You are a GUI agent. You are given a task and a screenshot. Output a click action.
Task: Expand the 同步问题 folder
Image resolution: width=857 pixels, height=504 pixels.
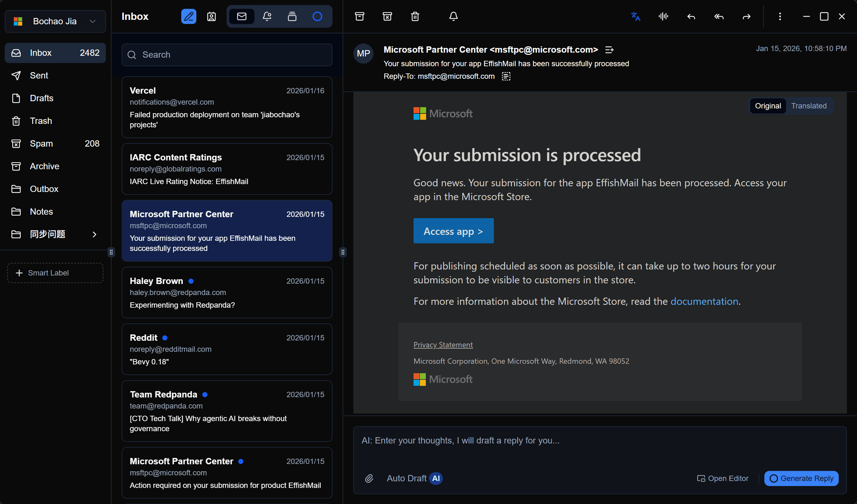point(94,235)
